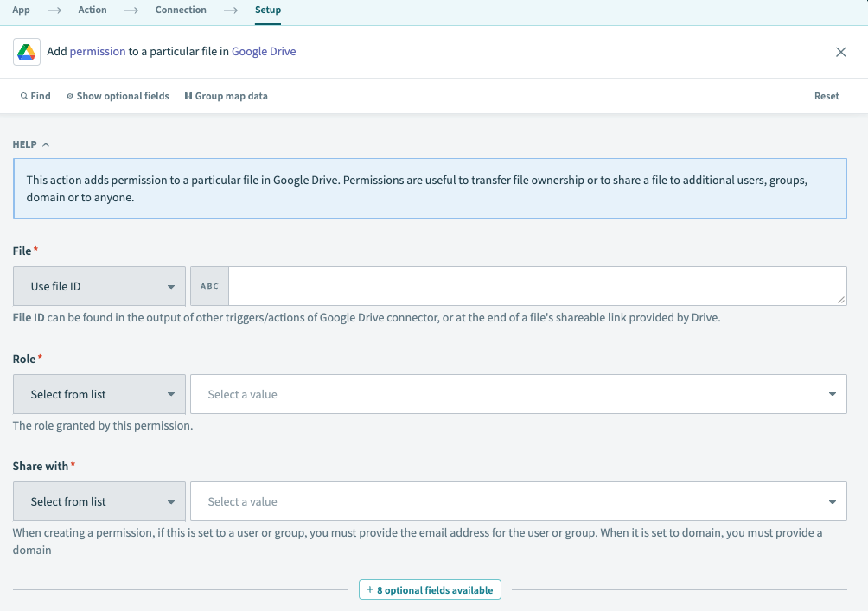Image resolution: width=868 pixels, height=611 pixels.
Task: Click the Reset button
Action: [x=827, y=96]
